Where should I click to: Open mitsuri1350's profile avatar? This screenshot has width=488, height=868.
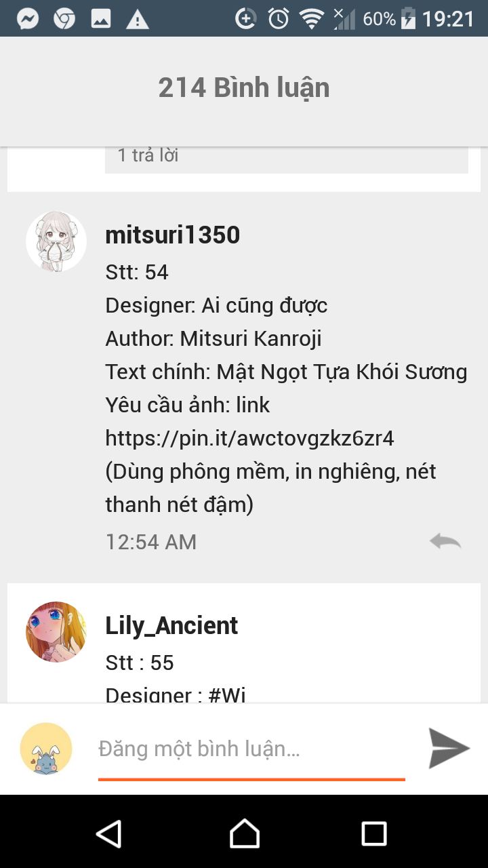[x=56, y=241]
